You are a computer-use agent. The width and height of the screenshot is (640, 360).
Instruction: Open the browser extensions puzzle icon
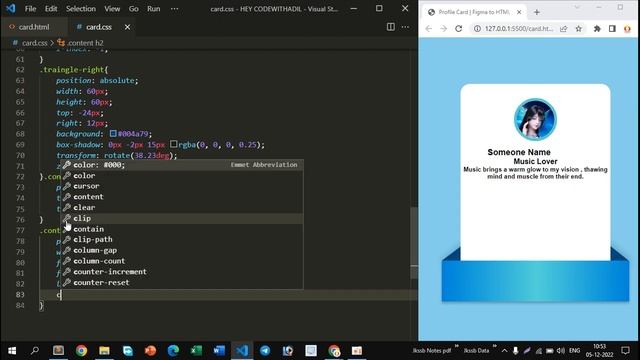597,29
